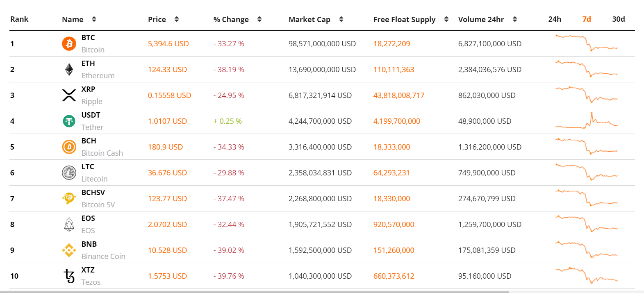Viewport: 644px width, 293px height.
Task: Open the Bitcoin SV name link
Action: 98,204
